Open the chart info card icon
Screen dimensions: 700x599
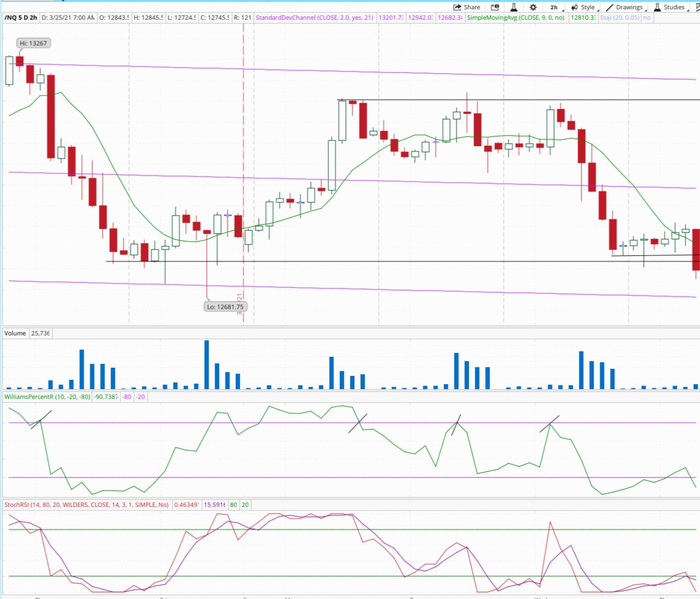pyautogui.click(x=495, y=7)
